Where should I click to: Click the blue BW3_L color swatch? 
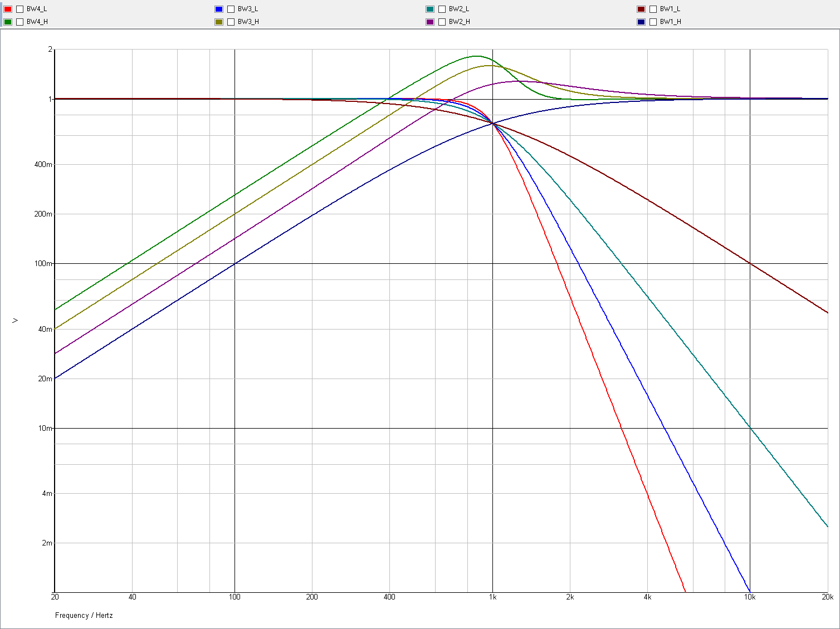coord(219,9)
